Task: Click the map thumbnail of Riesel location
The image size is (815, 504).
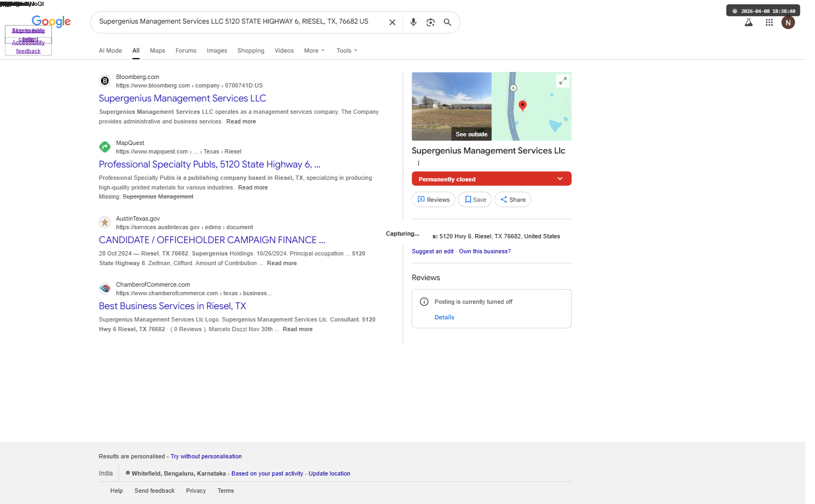Action: [x=532, y=106]
